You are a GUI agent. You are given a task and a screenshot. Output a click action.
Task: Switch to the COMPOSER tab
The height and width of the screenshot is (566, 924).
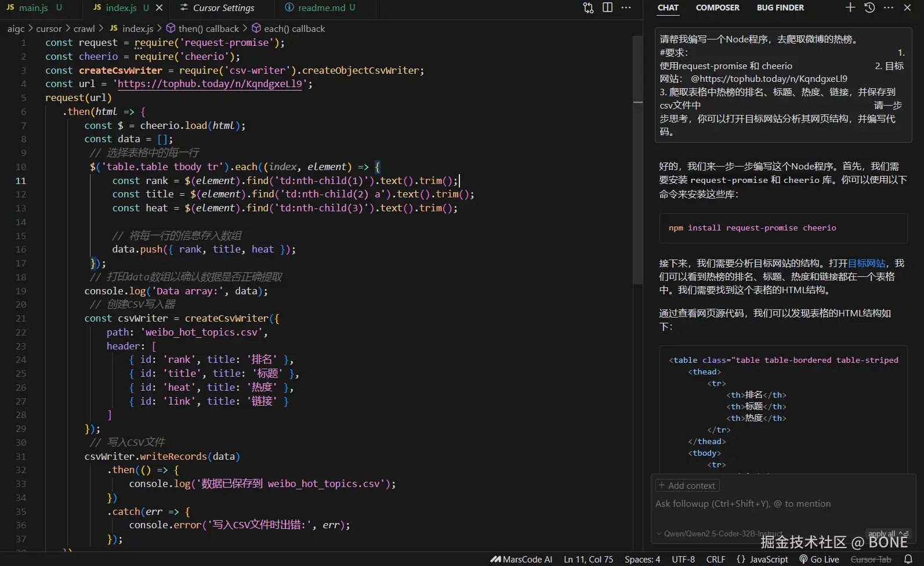point(718,8)
